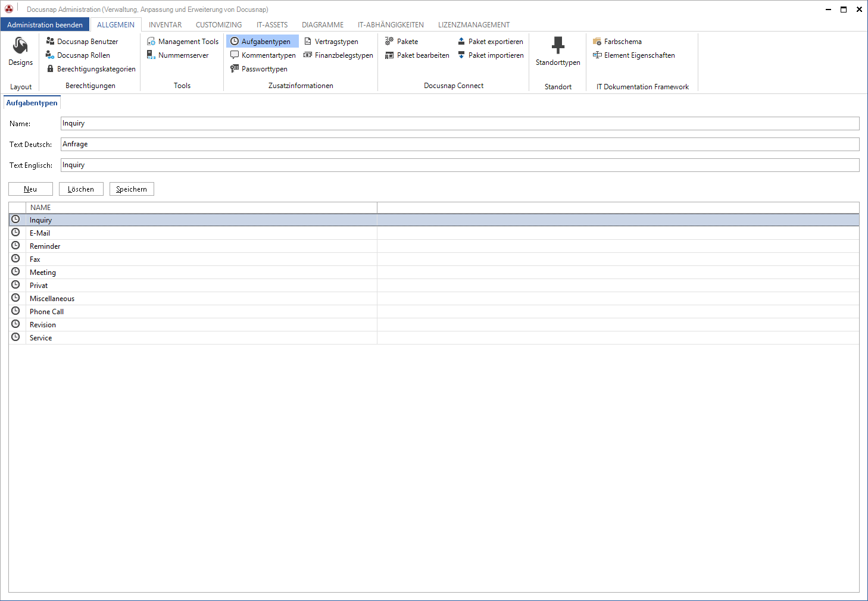The image size is (868, 601).
Task: Click clock icon of E-Mail row
Action: click(16, 233)
